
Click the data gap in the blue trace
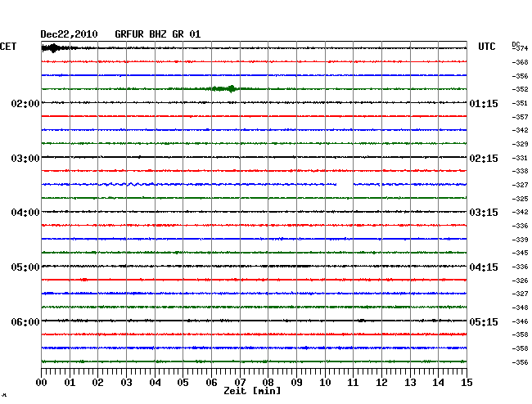(x=345, y=184)
